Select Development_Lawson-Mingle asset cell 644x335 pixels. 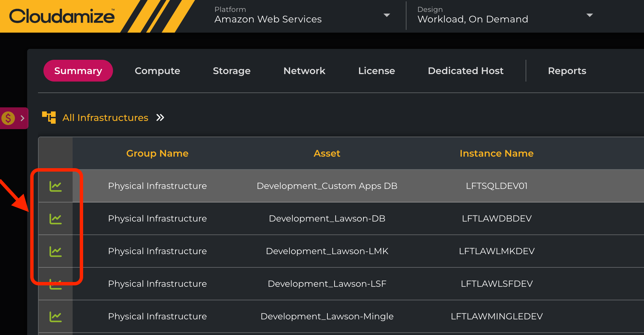pos(327,316)
